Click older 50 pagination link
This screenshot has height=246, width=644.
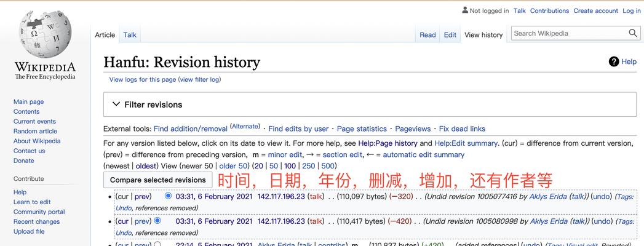[234, 166]
